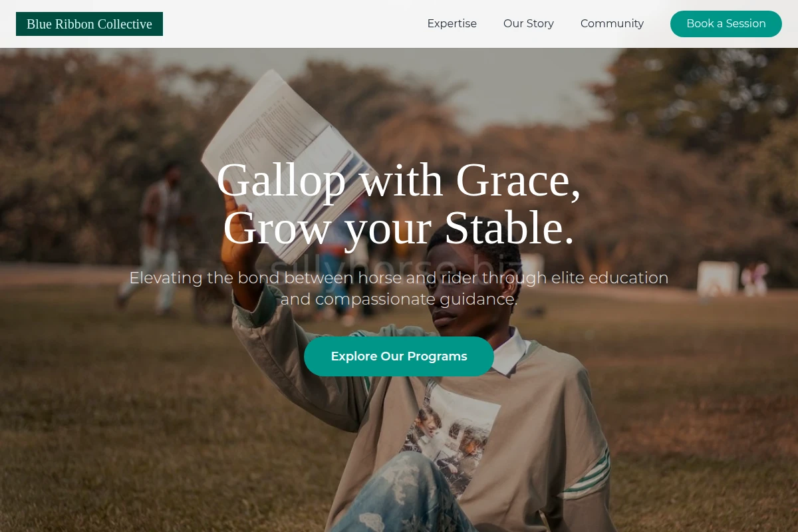This screenshot has height=532, width=798.
Task: Click the printed graphic on the sweatshirt
Action: point(452,436)
